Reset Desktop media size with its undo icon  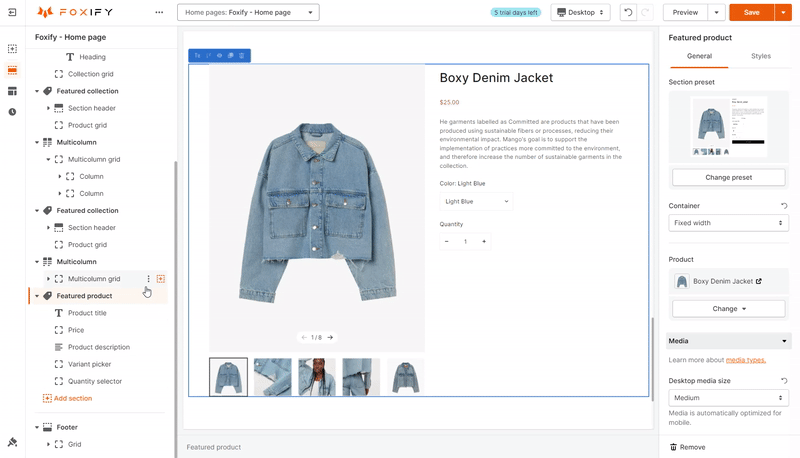click(x=784, y=381)
